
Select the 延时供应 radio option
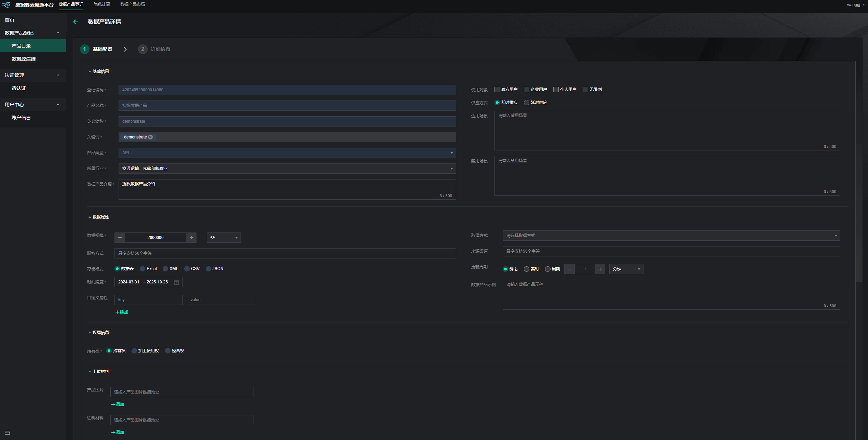(527, 103)
